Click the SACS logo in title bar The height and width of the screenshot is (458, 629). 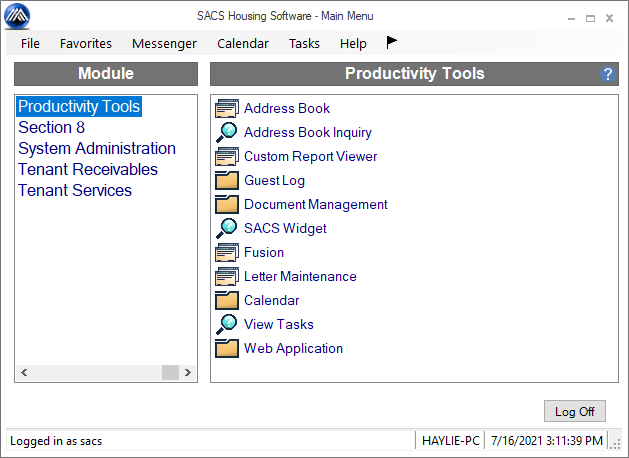pyautogui.click(x=17, y=16)
